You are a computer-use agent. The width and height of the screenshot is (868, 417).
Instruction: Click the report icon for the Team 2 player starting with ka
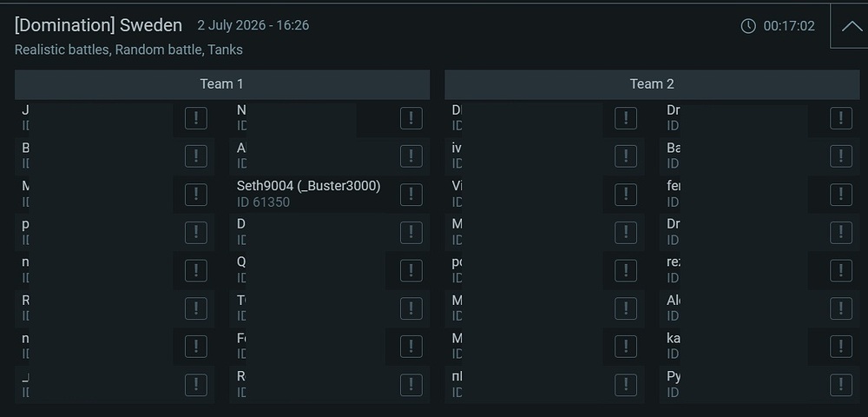coord(841,347)
